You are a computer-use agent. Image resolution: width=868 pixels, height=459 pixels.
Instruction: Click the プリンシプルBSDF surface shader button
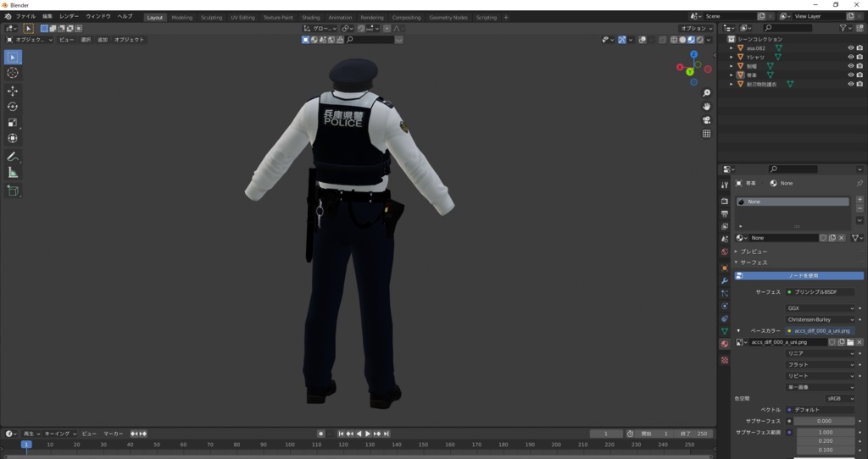pos(820,292)
